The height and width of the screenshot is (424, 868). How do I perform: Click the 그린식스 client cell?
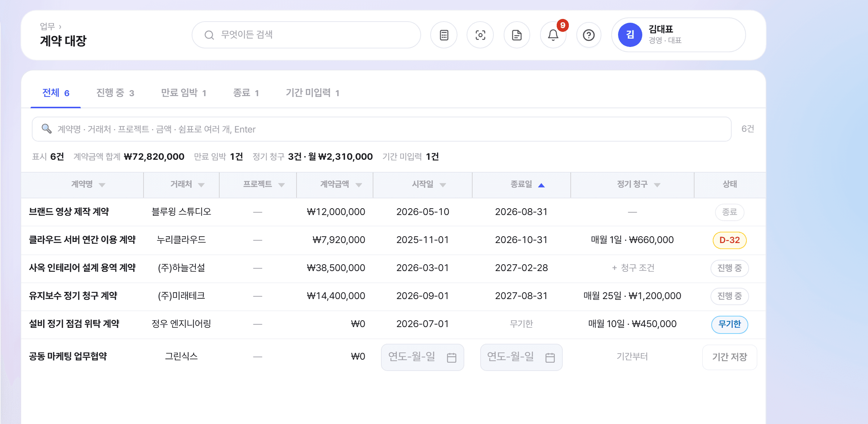[x=181, y=357]
